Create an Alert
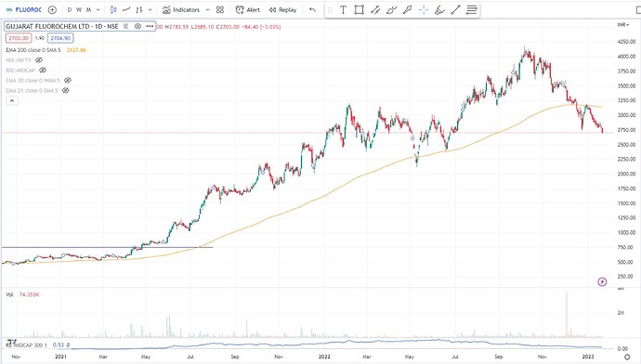 coord(248,10)
